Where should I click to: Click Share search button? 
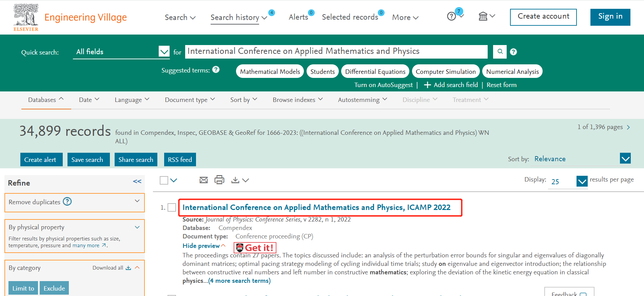pyautogui.click(x=136, y=160)
